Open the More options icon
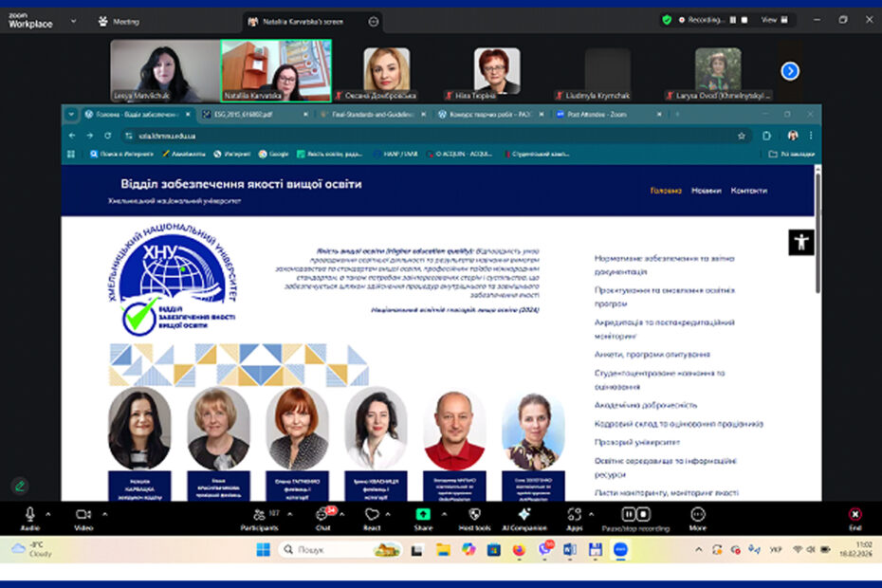 tap(698, 514)
